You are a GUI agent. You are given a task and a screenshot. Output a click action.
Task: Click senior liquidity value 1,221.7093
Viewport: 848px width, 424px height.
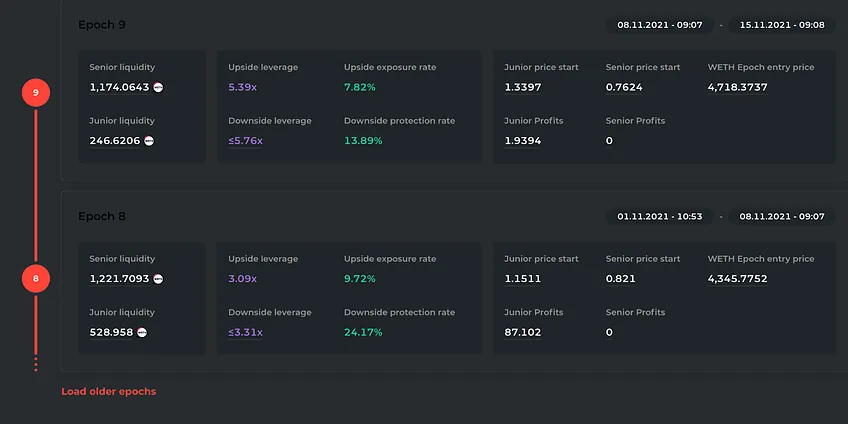tap(120, 279)
